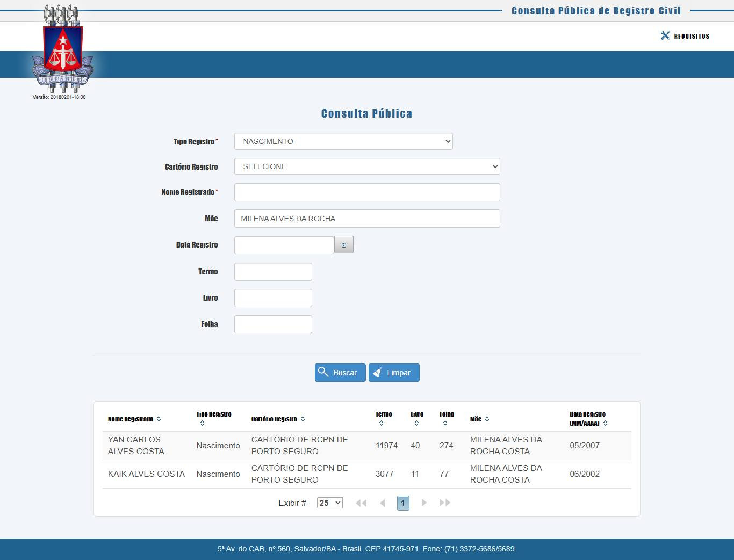The image size is (734, 560).
Task: Go to the first results page icon
Action: pyautogui.click(x=361, y=503)
